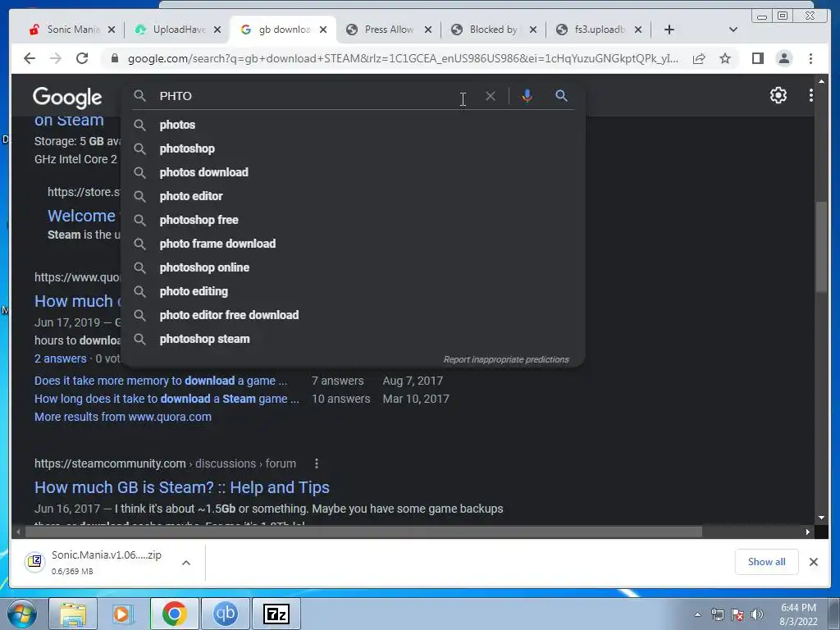Expand options for Sonic.Mania zip download
The height and width of the screenshot is (630, 840).
point(186,563)
